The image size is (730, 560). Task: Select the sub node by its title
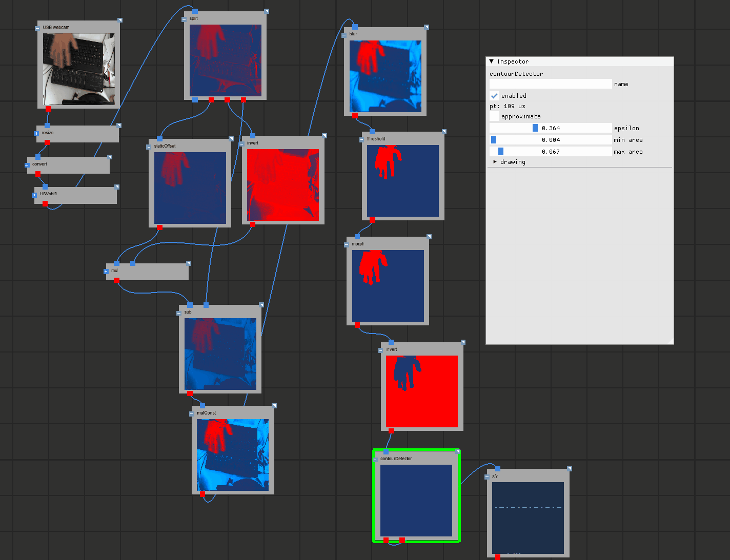188,312
